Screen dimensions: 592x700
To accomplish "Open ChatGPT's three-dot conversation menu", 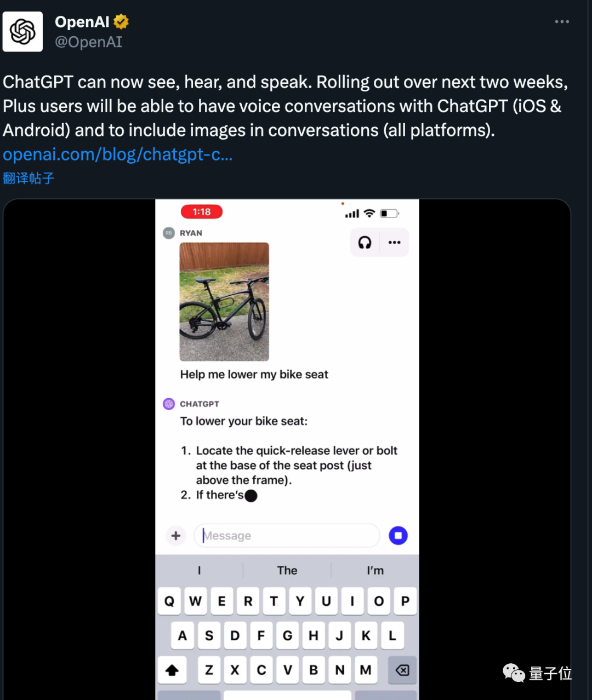I will point(394,242).
